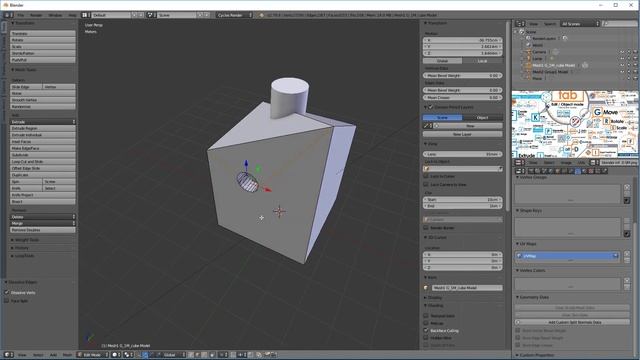Open the UVs menu in image editor
Image resolution: width=640 pixels, height=360 pixels.
[581, 162]
